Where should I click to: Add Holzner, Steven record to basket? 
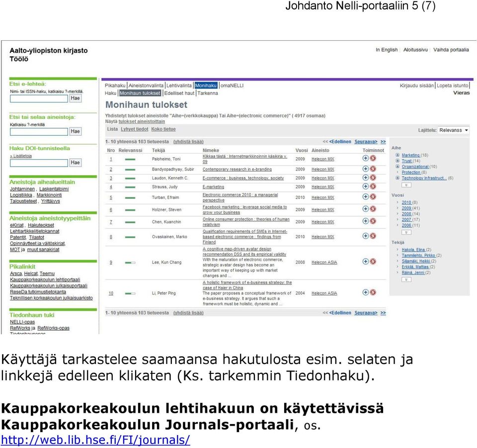pyautogui.click(x=365, y=209)
